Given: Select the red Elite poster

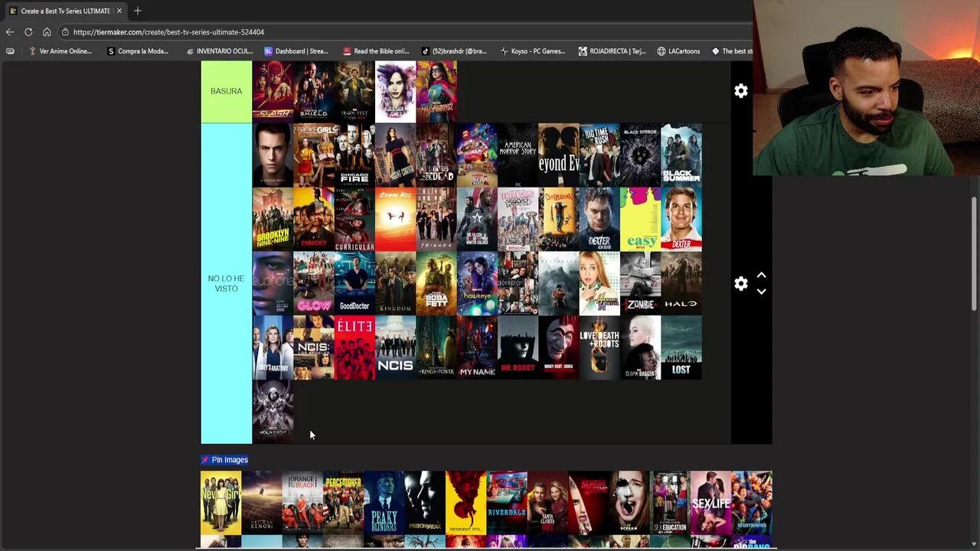Looking at the screenshot, I should tap(354, 348).
